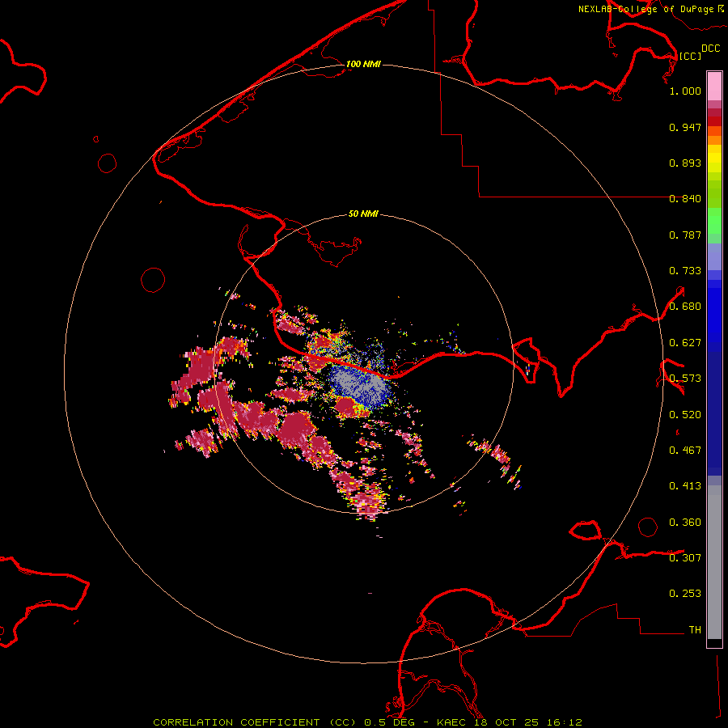Select the "0.893" legend value
The width and height of the screenshot is (728, 728).
(x=685, y=163)
